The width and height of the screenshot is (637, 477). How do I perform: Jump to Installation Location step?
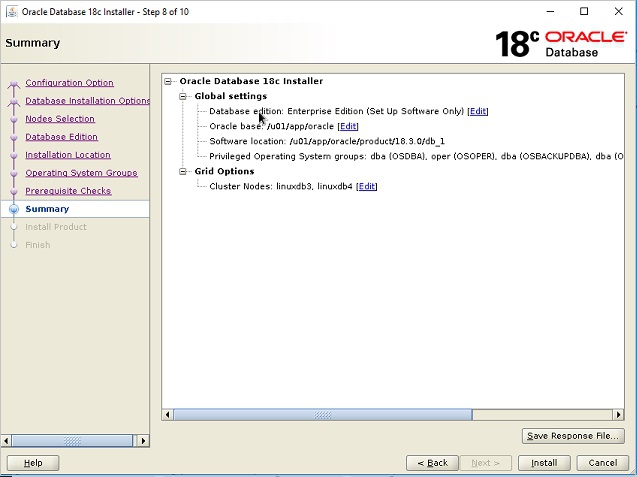[x=68, y=155]
